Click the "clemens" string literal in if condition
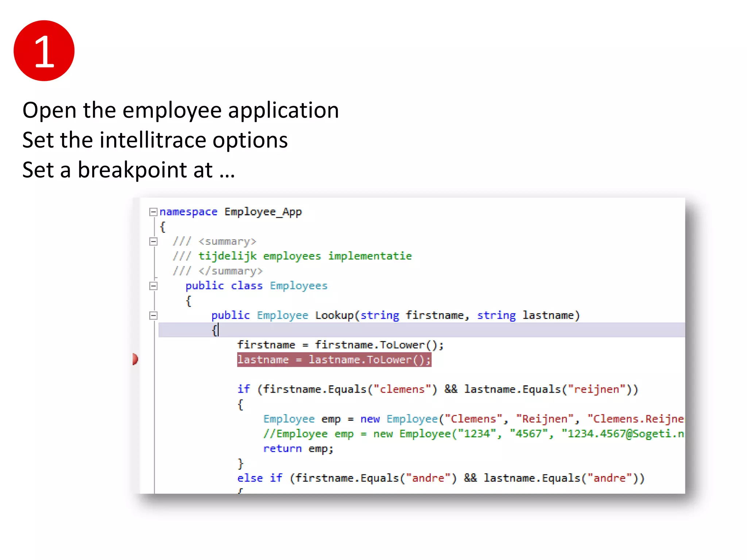 (402, 389)
